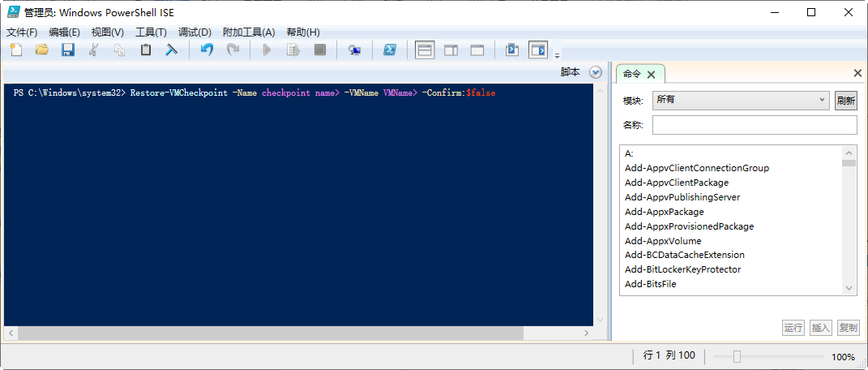Toggle script pane on right layout
Screen dimensions: 868x370
point(451,50)
